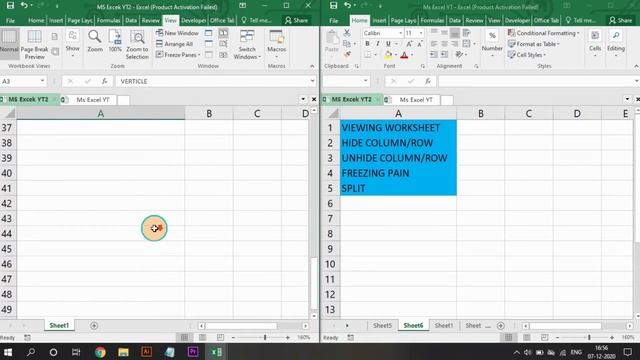Image resolution: width=640 pixels, height=360 pixels.
Task: Open the Calibri font name dropdown
Action: [400, 33]
